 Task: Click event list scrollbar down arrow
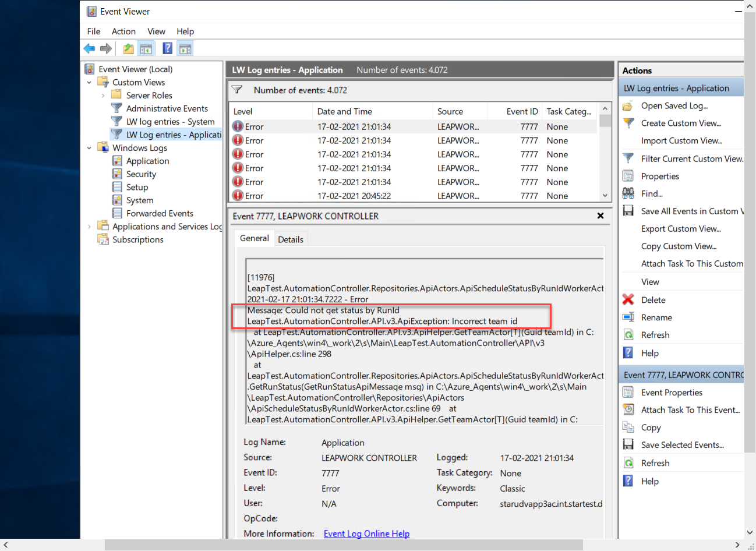[x=605, y=196]
